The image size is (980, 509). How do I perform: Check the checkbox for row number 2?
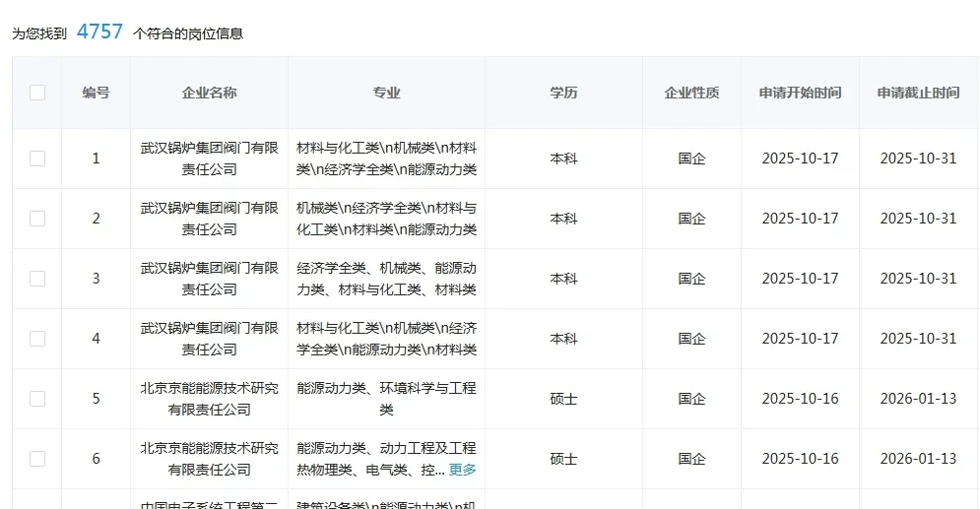[37, 219]
